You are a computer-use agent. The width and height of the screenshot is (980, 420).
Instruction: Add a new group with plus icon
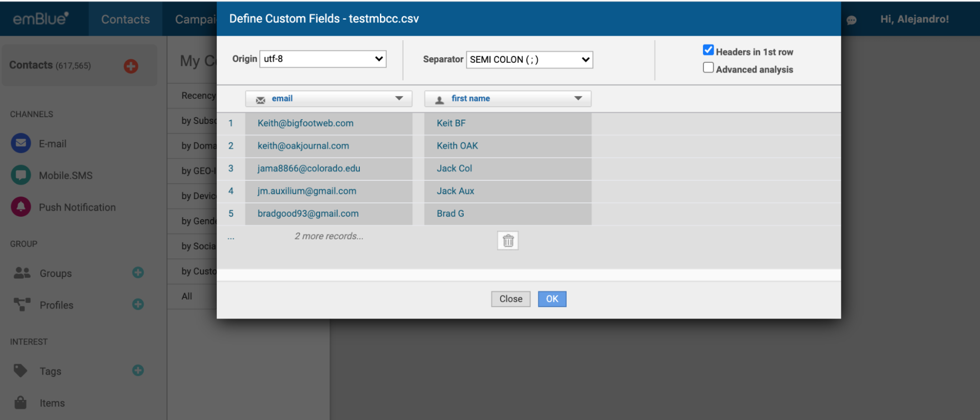pos(138,272)
